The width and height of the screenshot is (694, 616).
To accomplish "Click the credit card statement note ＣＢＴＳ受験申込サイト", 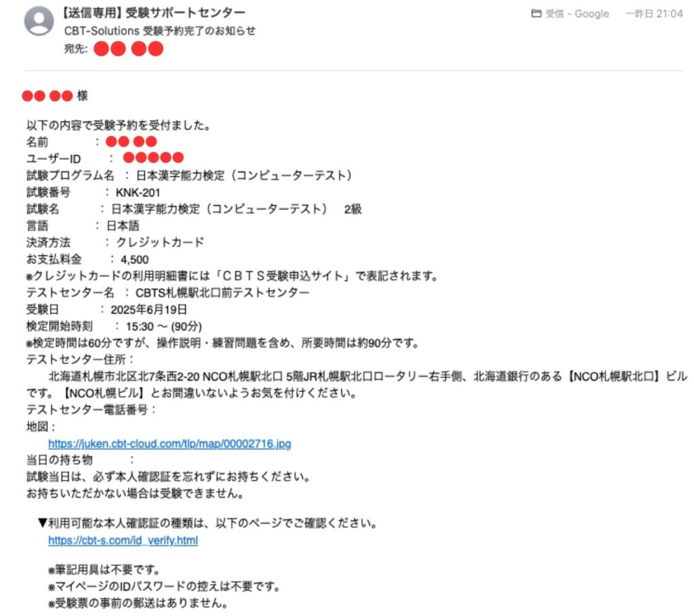I will click(232, 276).
